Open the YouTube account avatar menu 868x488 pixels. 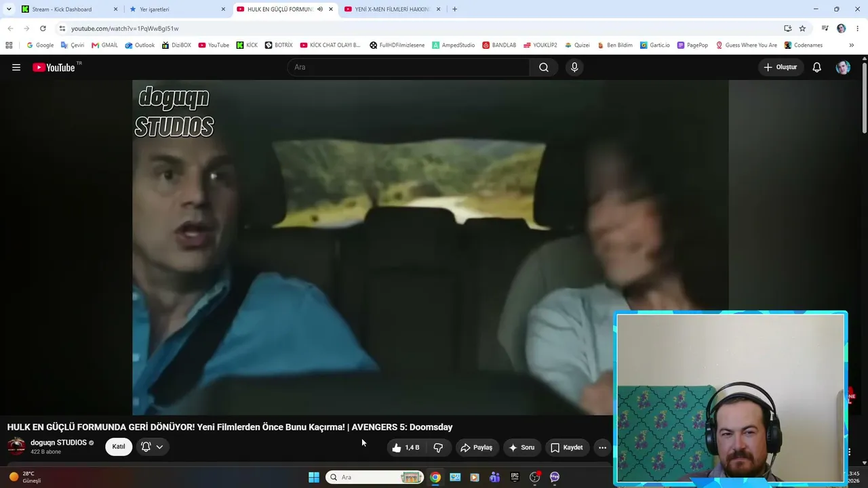pos(843,67)
